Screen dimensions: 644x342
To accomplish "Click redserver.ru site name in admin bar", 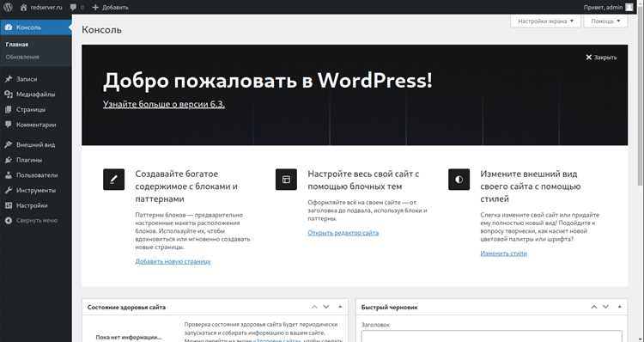I will [46, 8].
